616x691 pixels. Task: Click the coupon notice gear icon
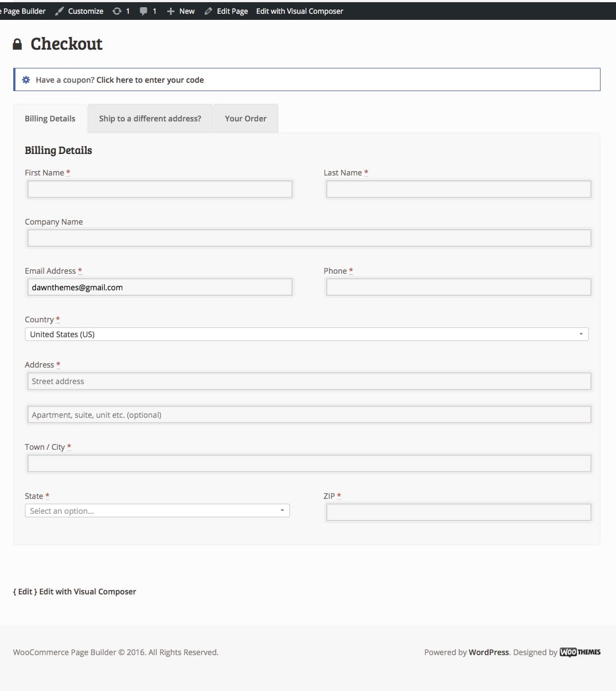pos(26,80)
